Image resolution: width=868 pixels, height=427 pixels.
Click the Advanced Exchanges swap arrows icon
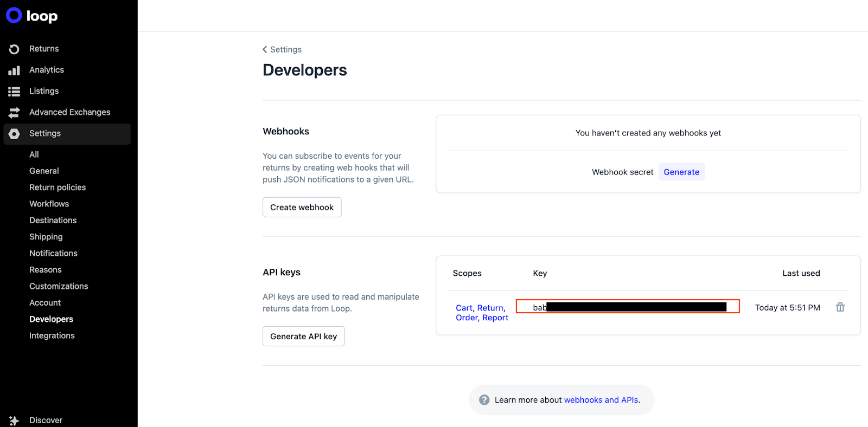point(14,113)
